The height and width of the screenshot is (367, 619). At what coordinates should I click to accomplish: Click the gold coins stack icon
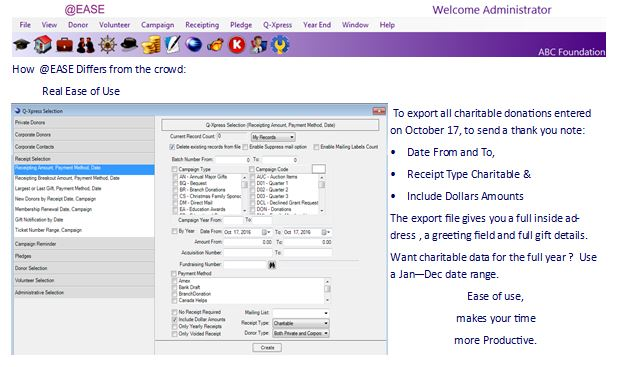pos(151,45)
